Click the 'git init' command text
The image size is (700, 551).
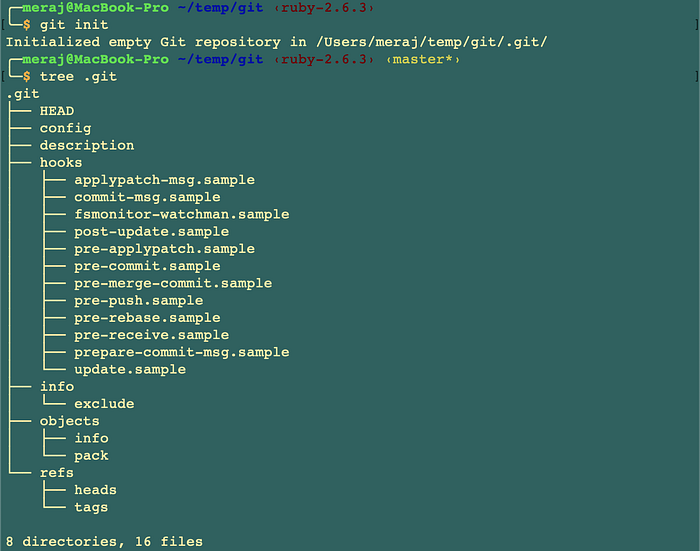(x=74, y=25)
